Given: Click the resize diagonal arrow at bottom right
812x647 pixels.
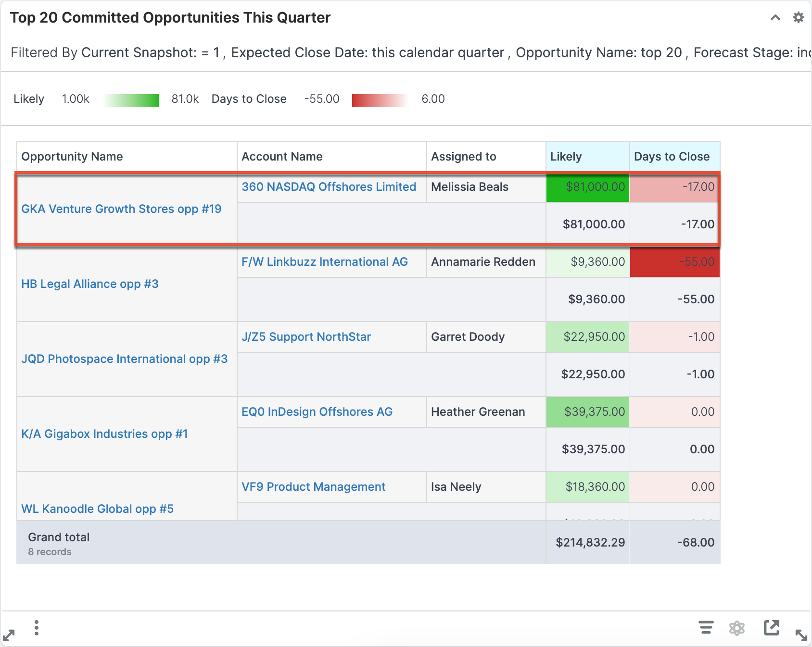Looking at the screenshot, I should click(801, 635).
